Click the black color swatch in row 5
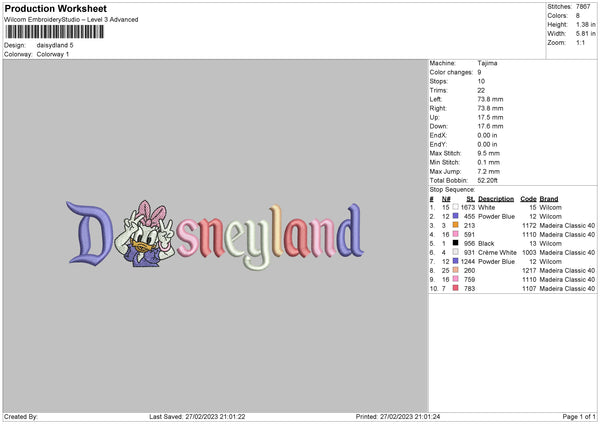This screenshot has width=600, height=424. [455, 243]
